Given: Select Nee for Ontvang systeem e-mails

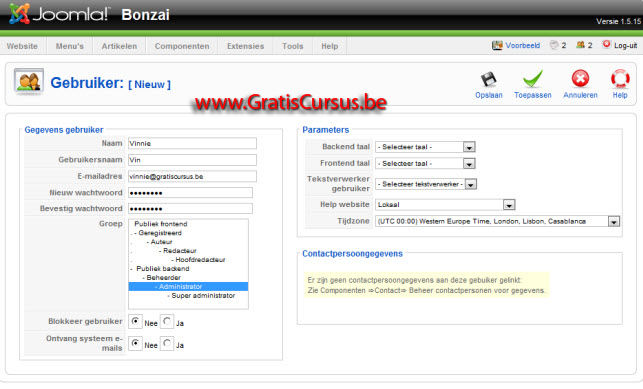Looking at the screenshot, I should coord(135,343).
